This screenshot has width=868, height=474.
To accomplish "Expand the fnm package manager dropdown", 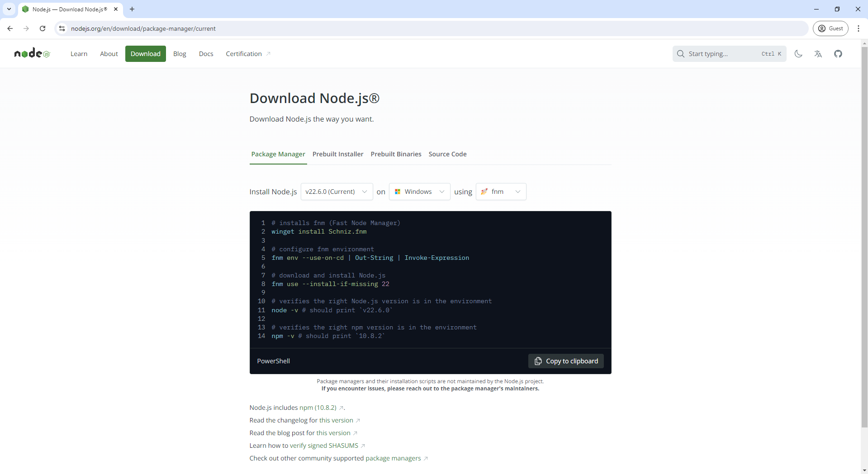I will pos(501,192).
